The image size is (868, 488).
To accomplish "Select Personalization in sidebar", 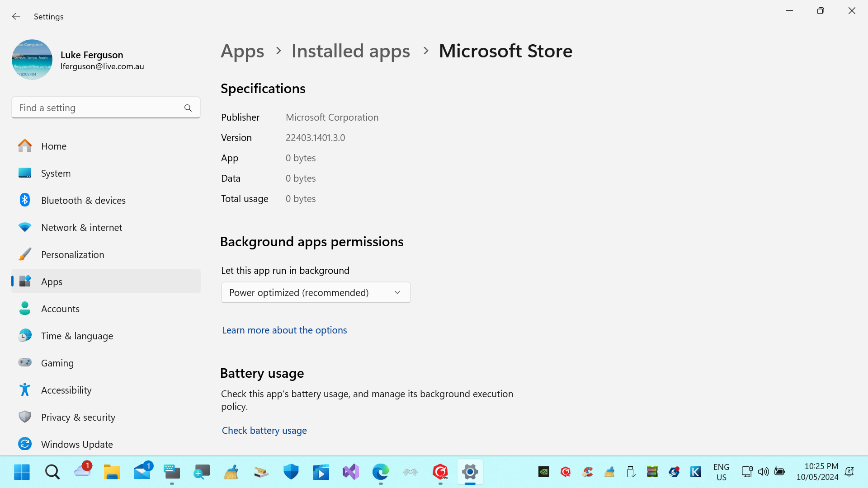I will pyautogui.click(x=106, y=254).
